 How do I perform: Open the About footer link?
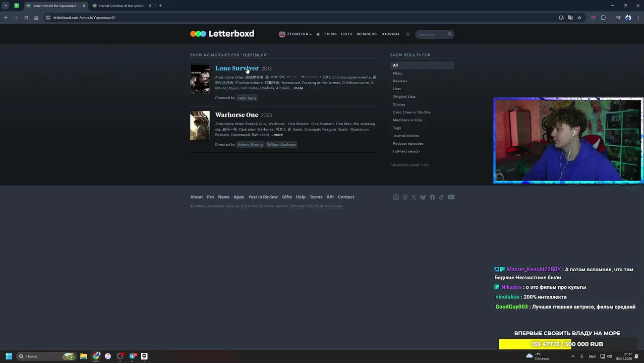tap(196, 197)
